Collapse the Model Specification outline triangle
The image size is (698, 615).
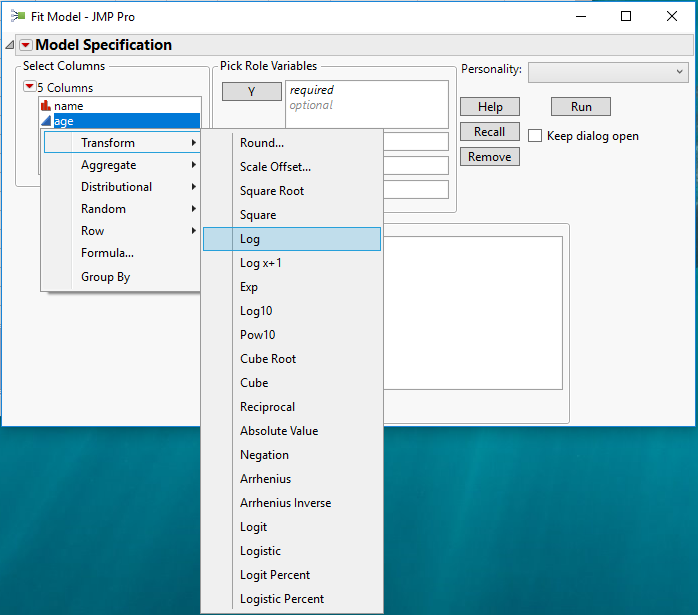(x=10, y=45)
